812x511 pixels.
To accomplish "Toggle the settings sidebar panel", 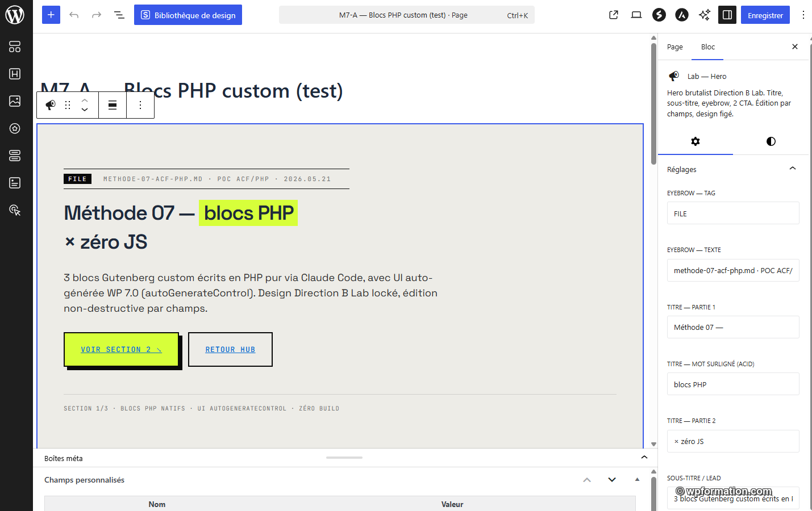I will click(727, 15).
